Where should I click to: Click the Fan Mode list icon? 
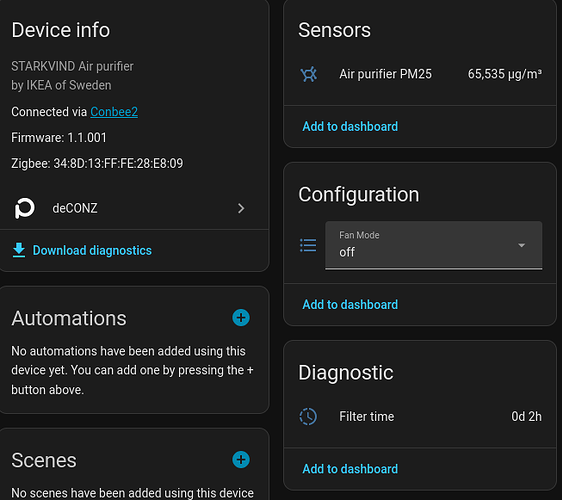pyautogui.click(x=308, y=246)
